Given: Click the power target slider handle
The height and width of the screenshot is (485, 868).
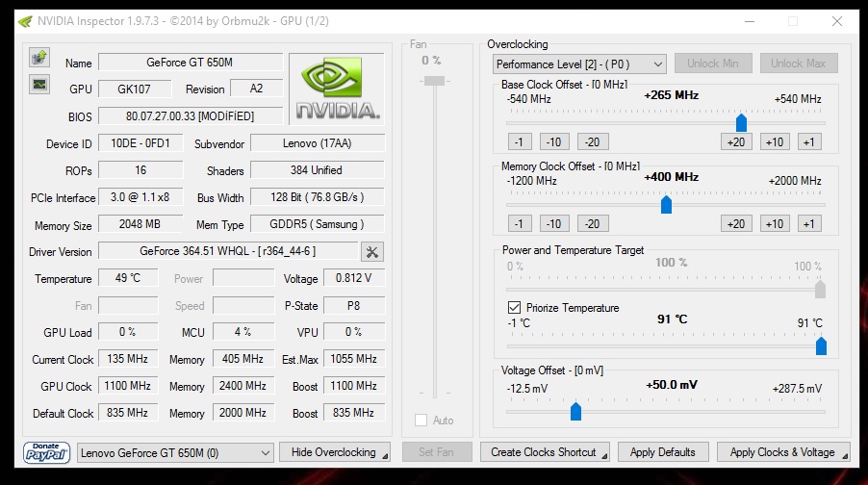Looking at the screenshot, I should coord(821,289).
